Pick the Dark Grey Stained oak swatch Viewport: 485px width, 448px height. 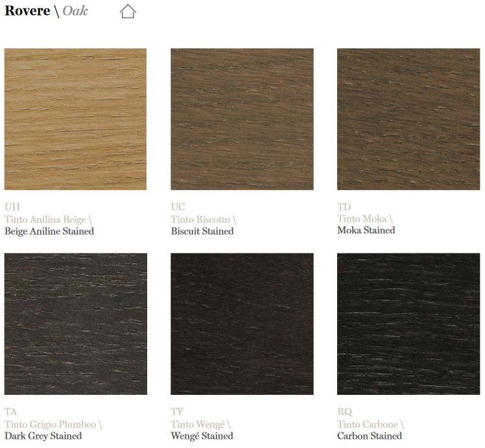75,324
